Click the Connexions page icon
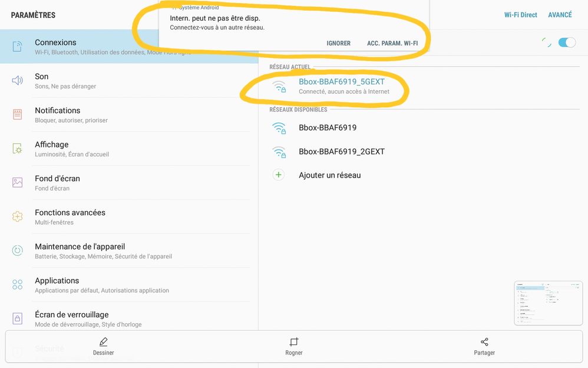 pos(17,47)
